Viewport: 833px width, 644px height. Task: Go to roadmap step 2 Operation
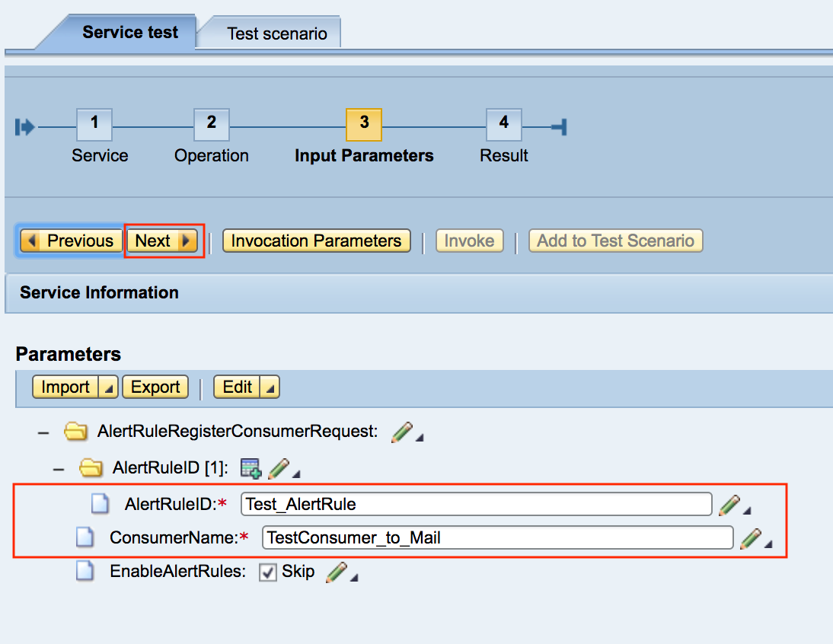(x=212, y=125)
